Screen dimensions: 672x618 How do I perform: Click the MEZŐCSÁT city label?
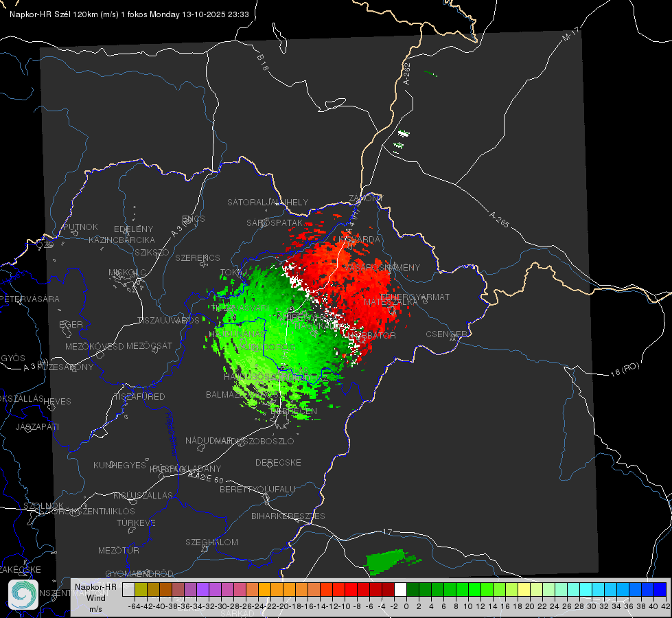click(x=149, y=345)
